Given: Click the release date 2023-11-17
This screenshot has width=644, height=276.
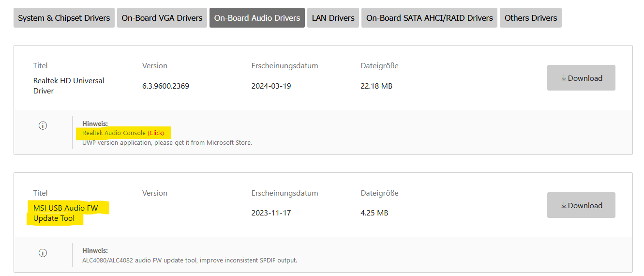Looking at the screenshot, I should [271, 213].
